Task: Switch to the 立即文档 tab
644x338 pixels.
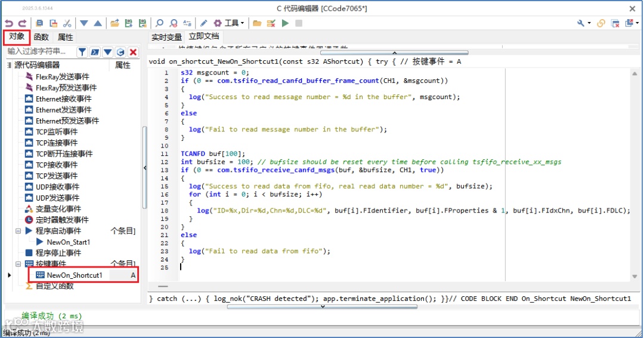Action: (x=204, y=36)
